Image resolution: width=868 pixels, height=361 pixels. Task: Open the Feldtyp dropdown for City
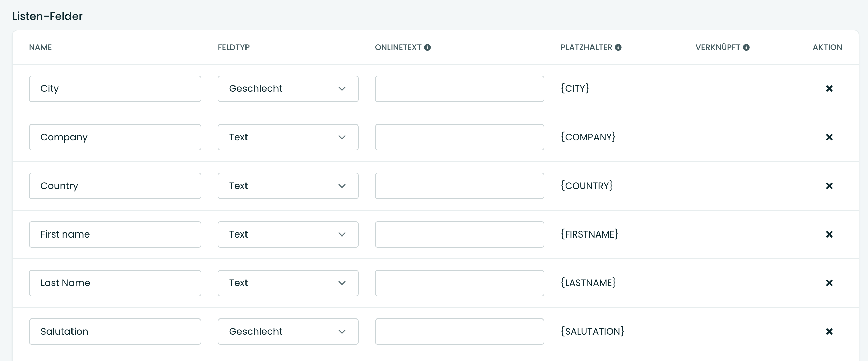[288, 89]
